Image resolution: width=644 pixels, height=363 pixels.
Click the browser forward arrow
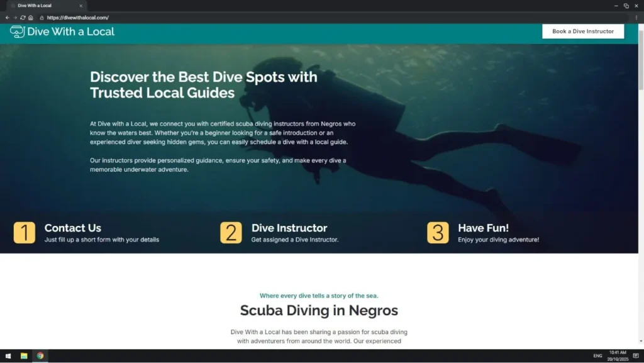point(15,18)
